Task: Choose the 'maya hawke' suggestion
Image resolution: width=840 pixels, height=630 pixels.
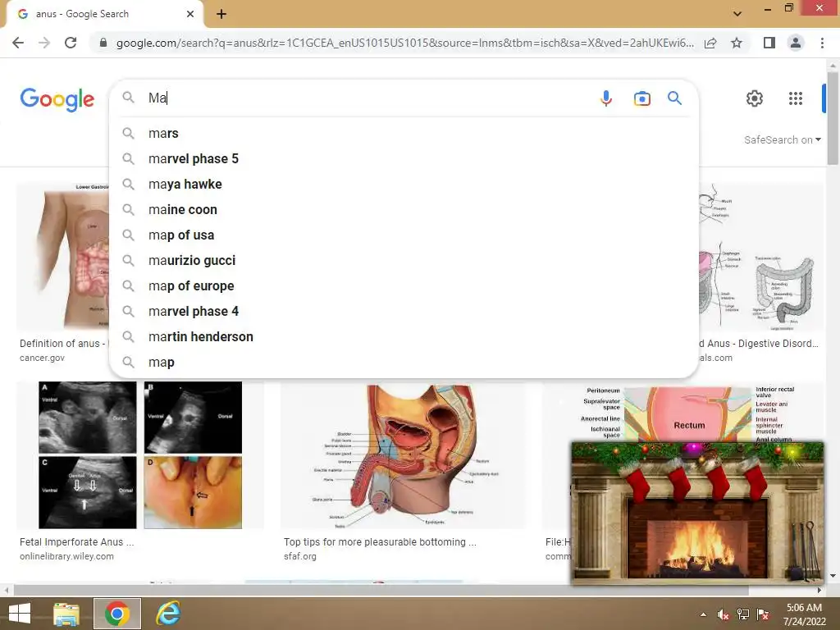Action: (x=404, y=185)
